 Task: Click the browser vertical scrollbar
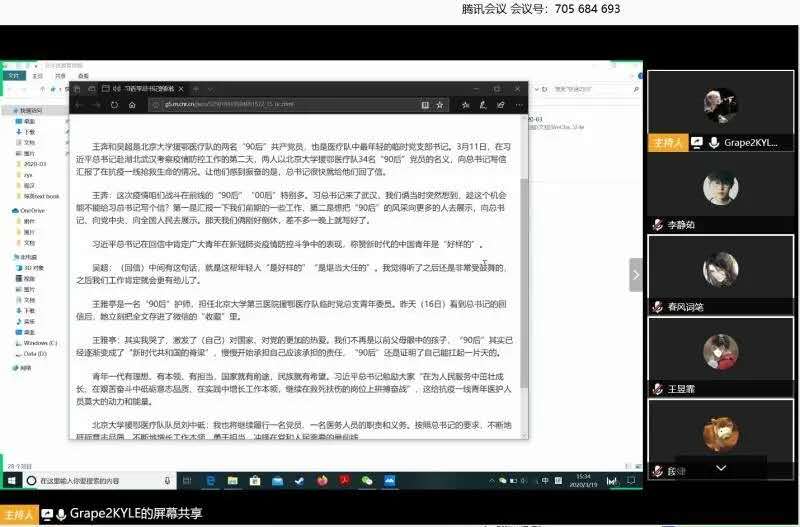(x=523, y=250)
